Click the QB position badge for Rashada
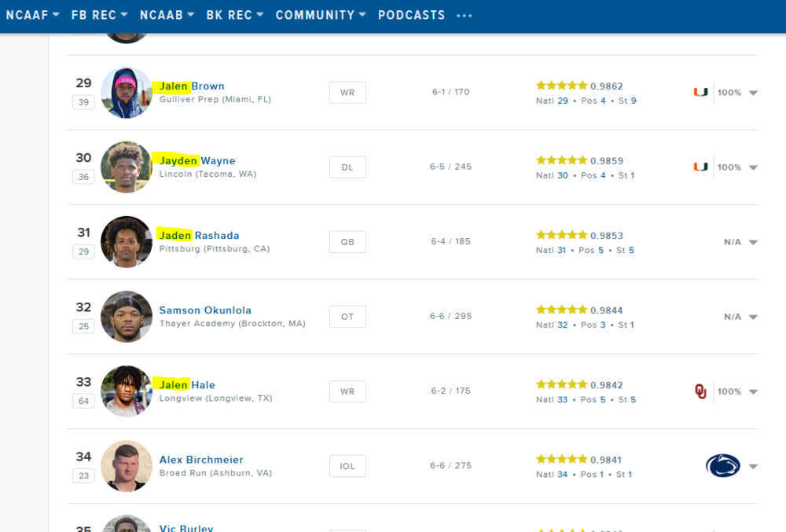The image size is (786, 532). point(347,242)
